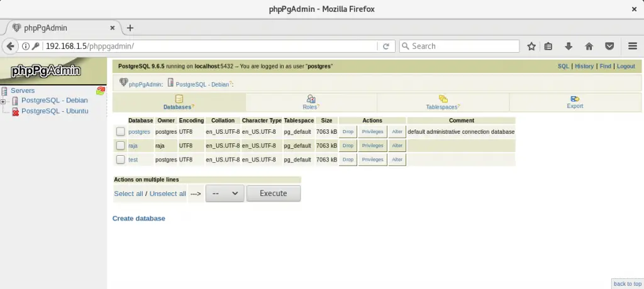Click the Firefox back arrow button
The height and width of the screenshot is (289, 644).
pyautogui.click(x=10, y=46)
